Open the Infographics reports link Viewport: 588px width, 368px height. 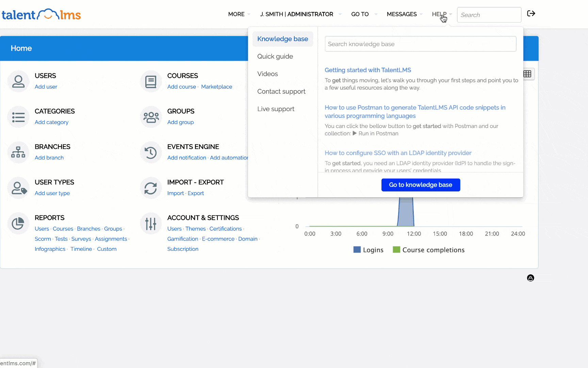coord(50,249)
